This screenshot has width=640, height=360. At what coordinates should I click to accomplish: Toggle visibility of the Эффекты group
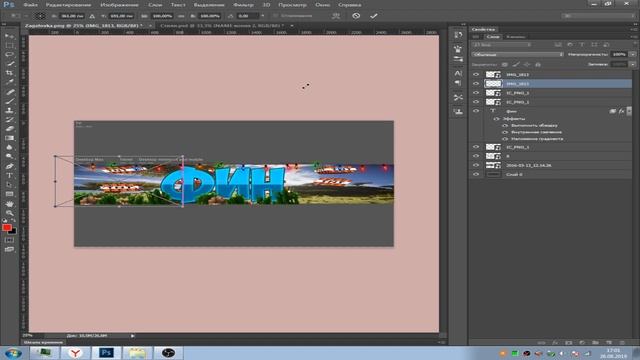pyautogui.click(x=497, y=119)
